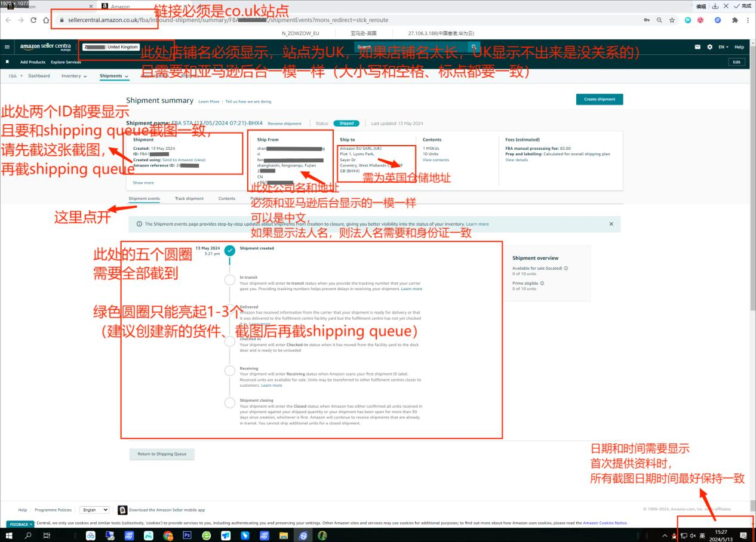Image resolution: width=756 pixels, height=542 pixels.
Task: Navigate back with browser back arrow
Action: tap(8, 20)
